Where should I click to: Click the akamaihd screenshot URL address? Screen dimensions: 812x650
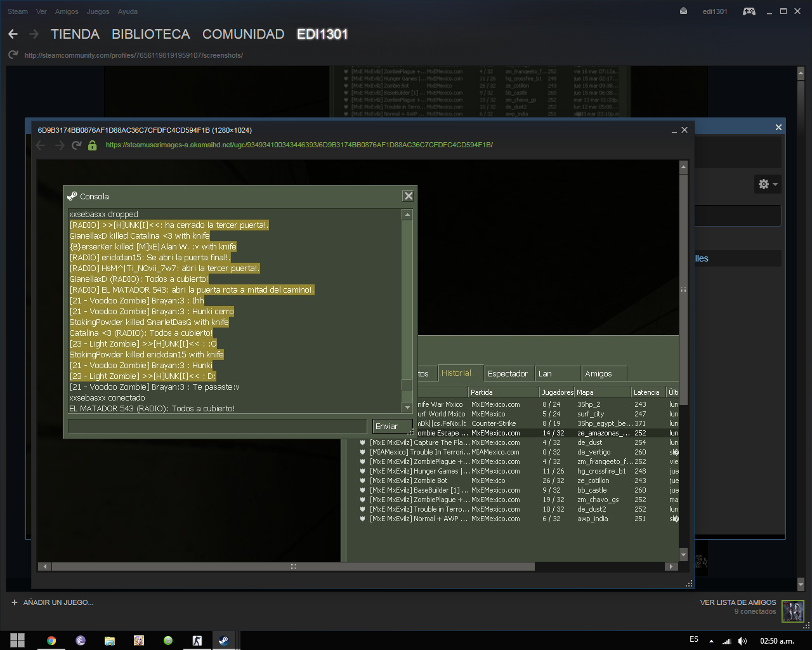299,145
